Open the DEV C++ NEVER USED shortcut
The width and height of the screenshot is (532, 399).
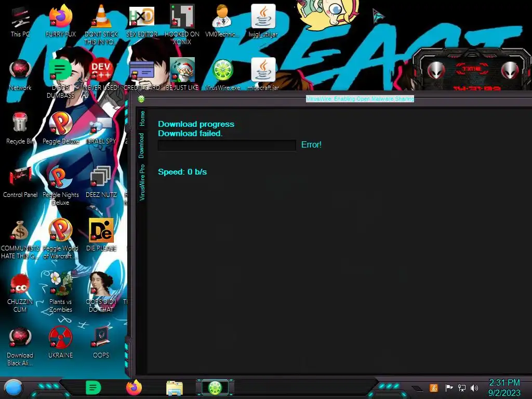coord(101,75)
